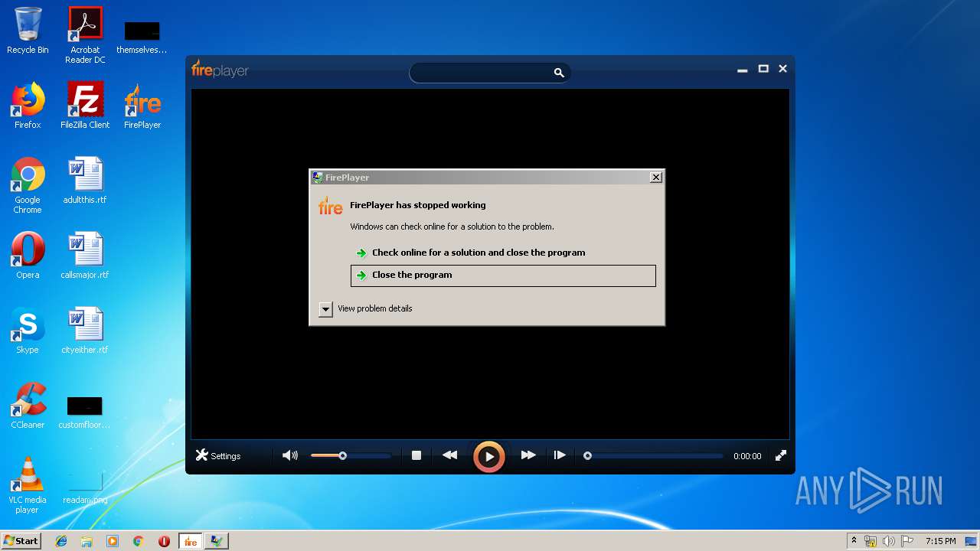Click the Show desktop button

click(x=972, y=541)
